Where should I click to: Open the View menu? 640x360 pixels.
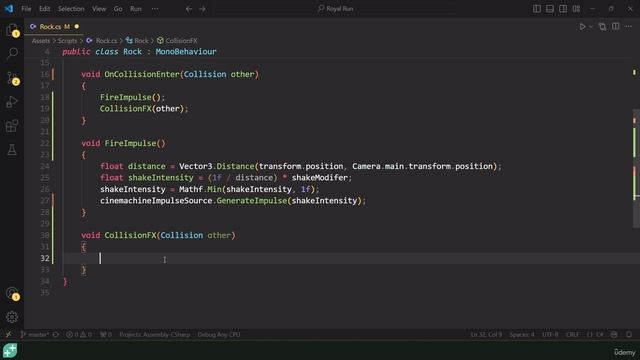99,9
